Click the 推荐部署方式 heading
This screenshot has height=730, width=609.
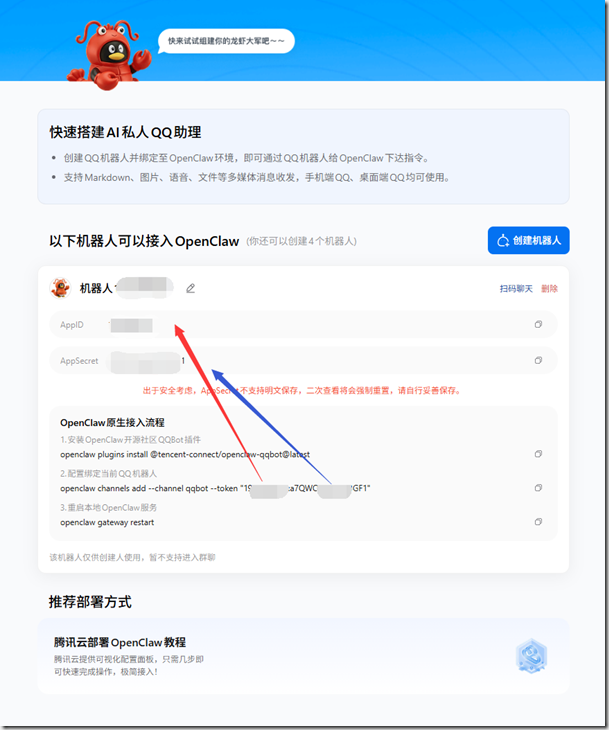(90, 602)
